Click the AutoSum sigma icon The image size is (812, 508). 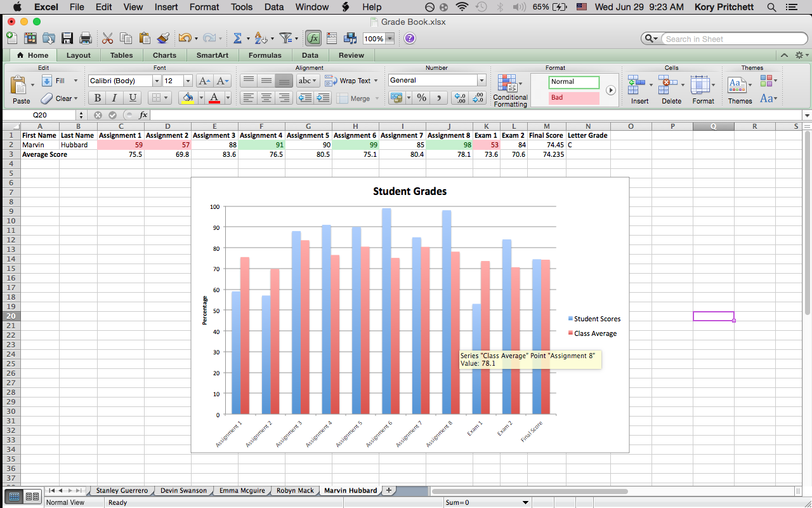coord(237,39)
